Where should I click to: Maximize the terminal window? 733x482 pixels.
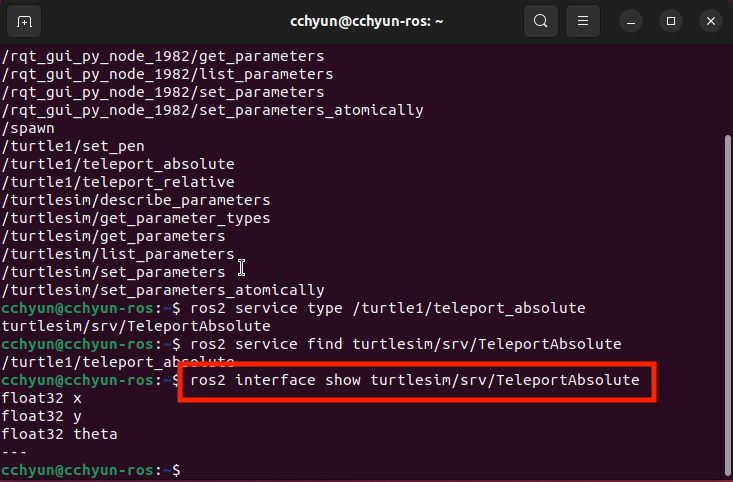click(x=671, y=22)
